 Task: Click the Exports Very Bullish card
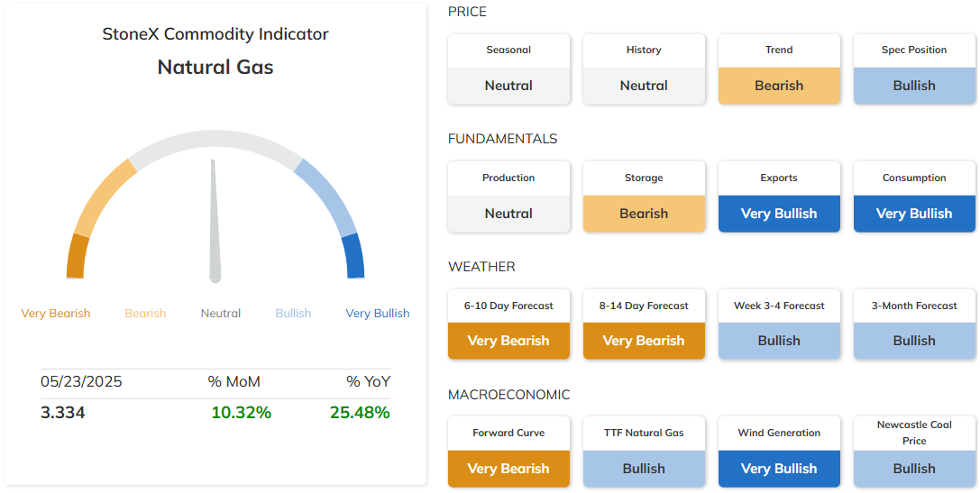(779, 196)
